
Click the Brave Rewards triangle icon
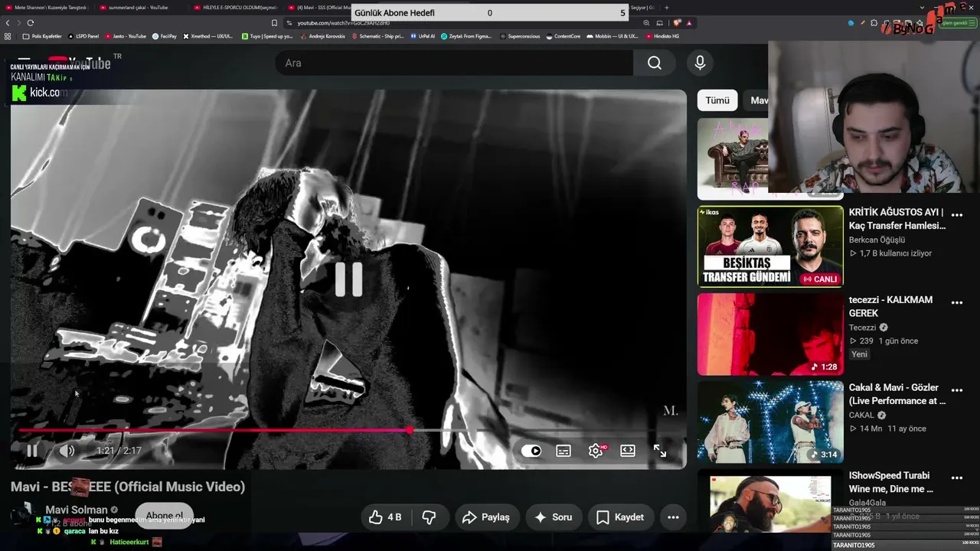(x=689, y=23)
